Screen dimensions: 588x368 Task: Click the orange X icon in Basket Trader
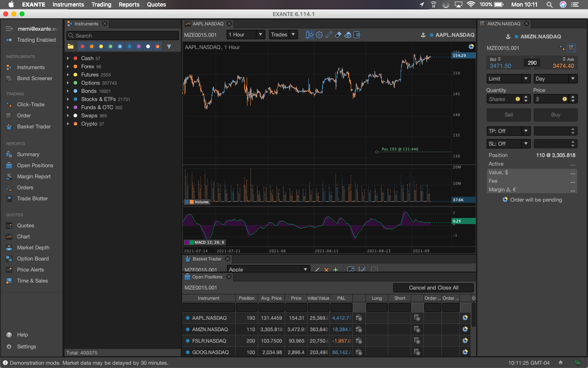[326, 269]
